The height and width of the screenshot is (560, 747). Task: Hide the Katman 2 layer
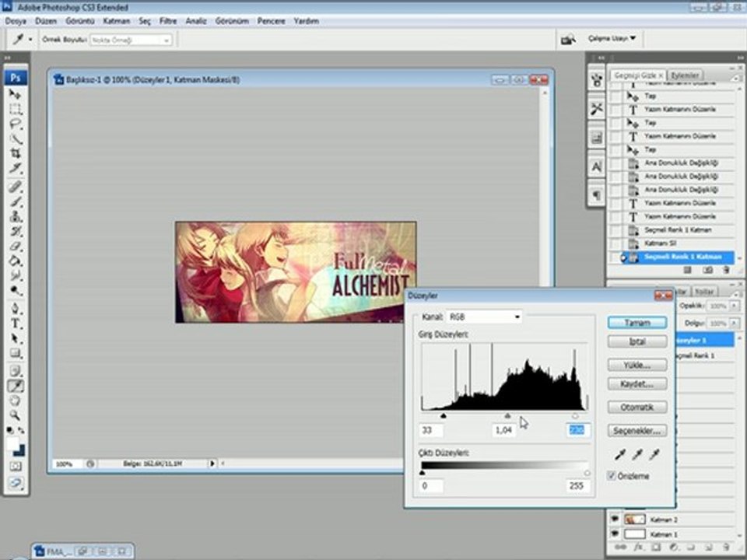(615, 520)
